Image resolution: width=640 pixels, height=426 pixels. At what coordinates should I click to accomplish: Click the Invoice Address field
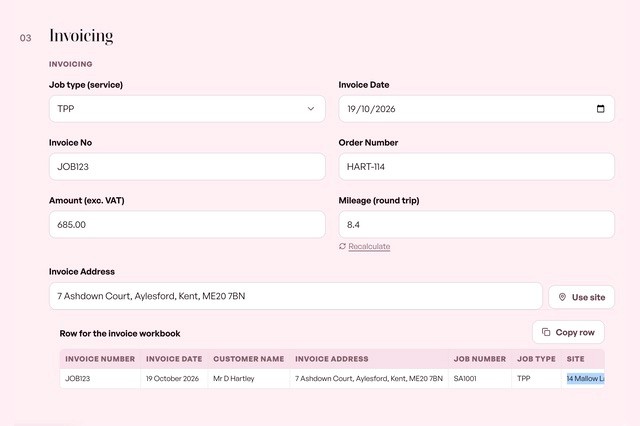[296, 296]
